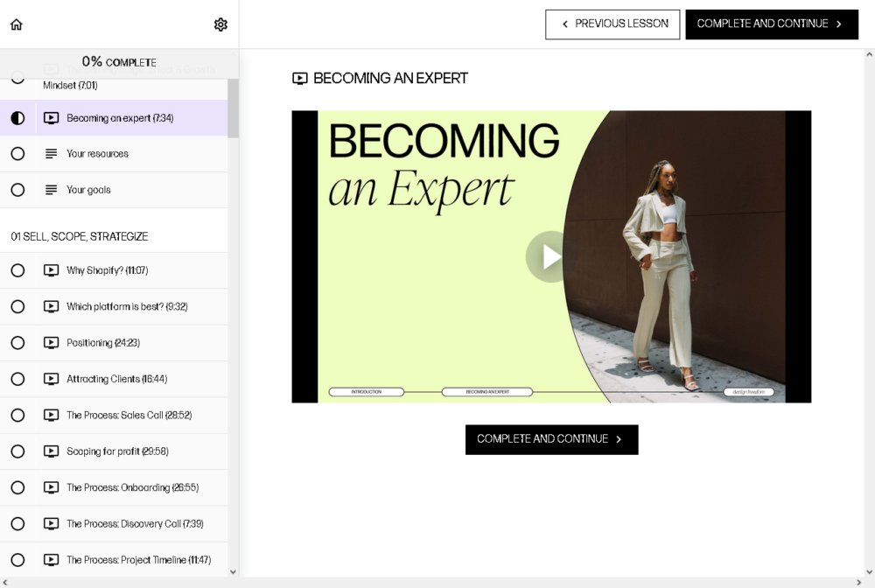Open the Becoming an expert (7:34) lesson
The width and height of the screenshot is (875, 588).
click(114, 118)
